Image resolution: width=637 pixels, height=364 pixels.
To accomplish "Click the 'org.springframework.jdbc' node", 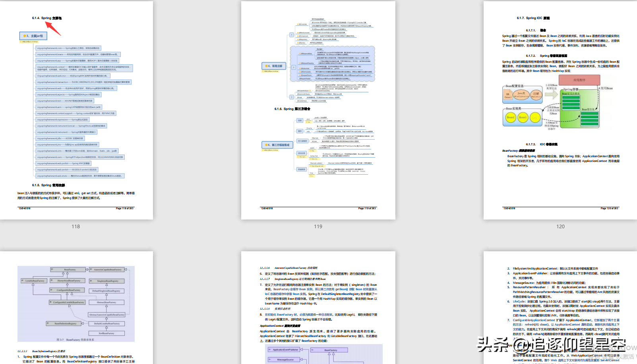I will 60,138.
